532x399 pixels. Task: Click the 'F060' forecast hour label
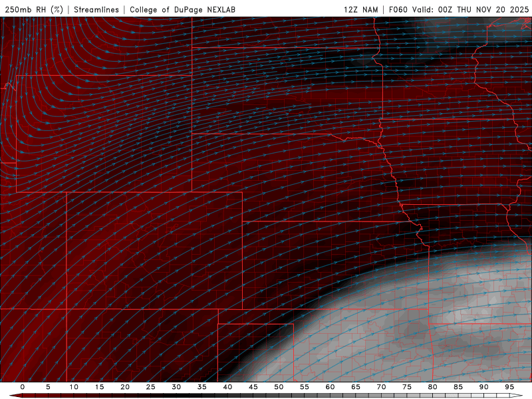point(398,9)
